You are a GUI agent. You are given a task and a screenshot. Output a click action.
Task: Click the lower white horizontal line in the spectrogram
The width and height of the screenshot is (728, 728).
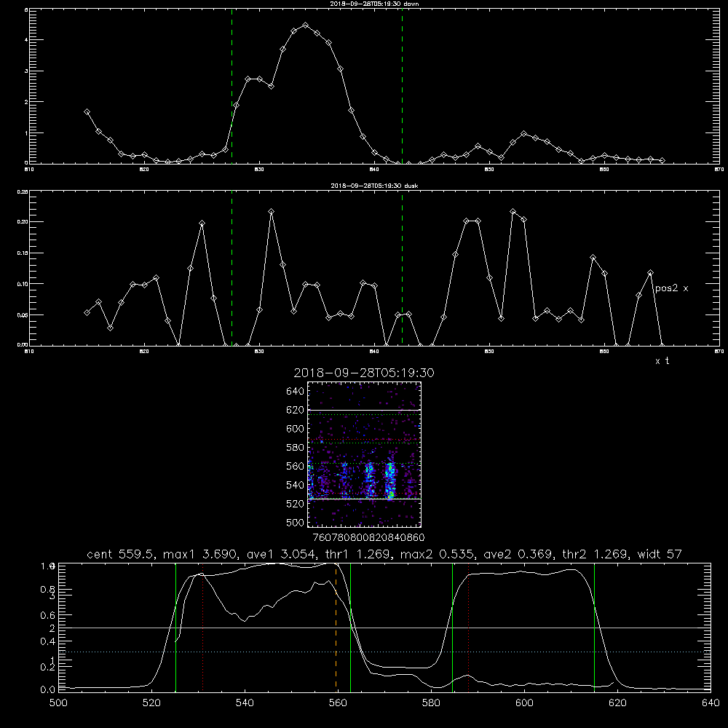pos(364,499)
